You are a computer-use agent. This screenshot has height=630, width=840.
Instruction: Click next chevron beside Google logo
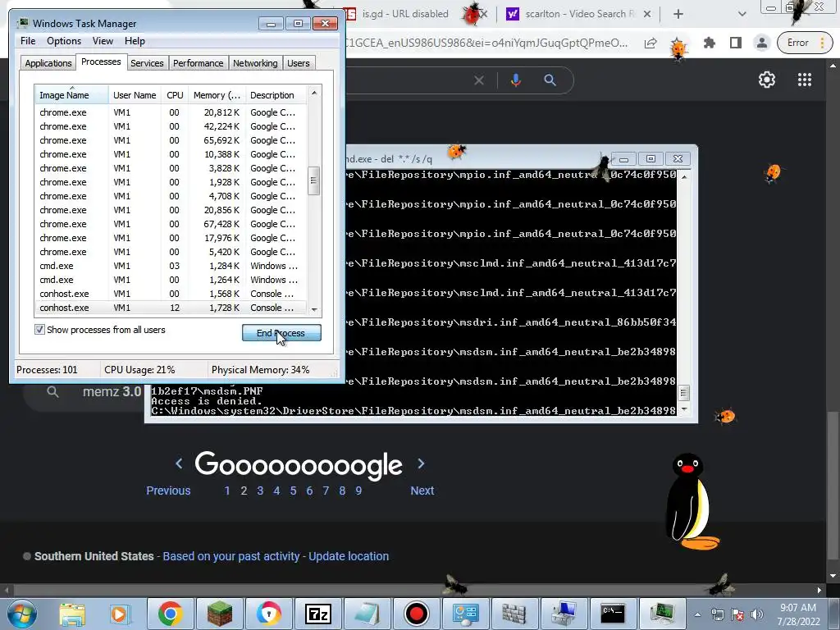pyautogui.click(x=421, y=463)
